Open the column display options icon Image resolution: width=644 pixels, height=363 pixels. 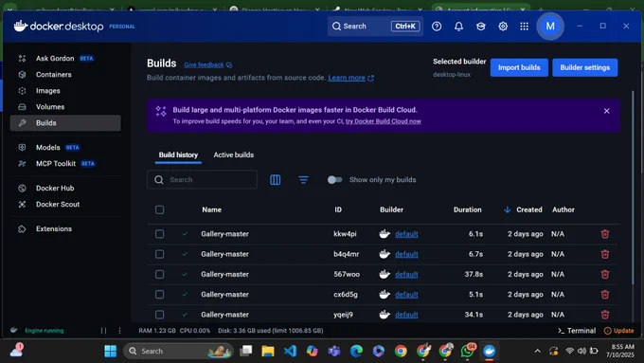(276, 180)
